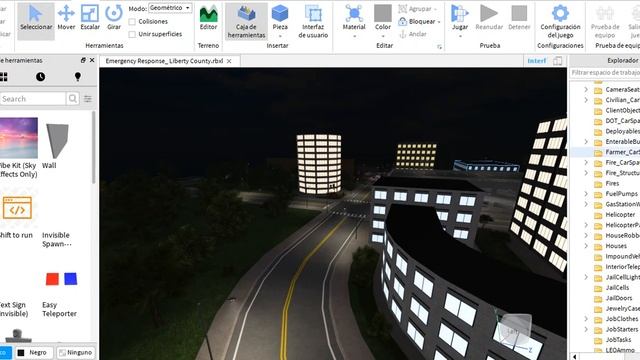Click the Ninguno button
Image resolution: width=640 pixels, height=360 pixels.
75,352
